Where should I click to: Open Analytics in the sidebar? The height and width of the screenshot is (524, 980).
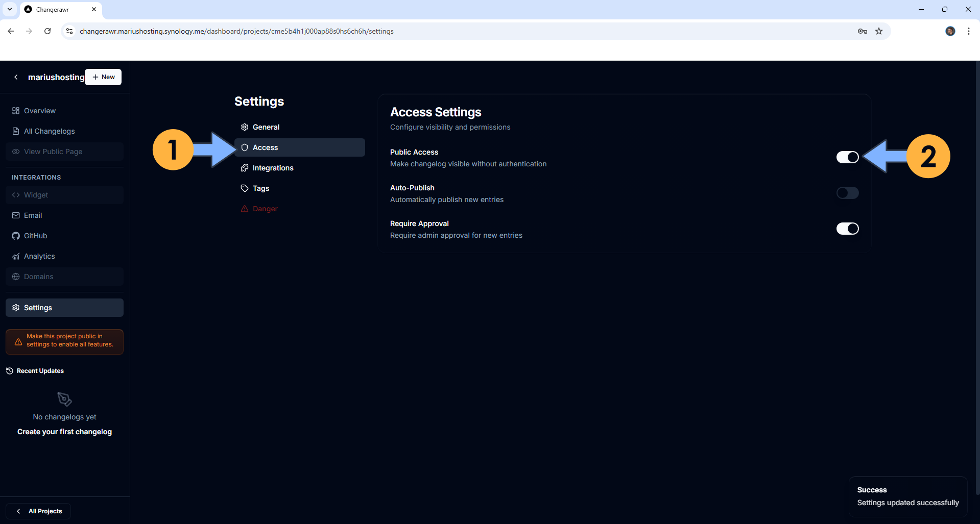64,256
